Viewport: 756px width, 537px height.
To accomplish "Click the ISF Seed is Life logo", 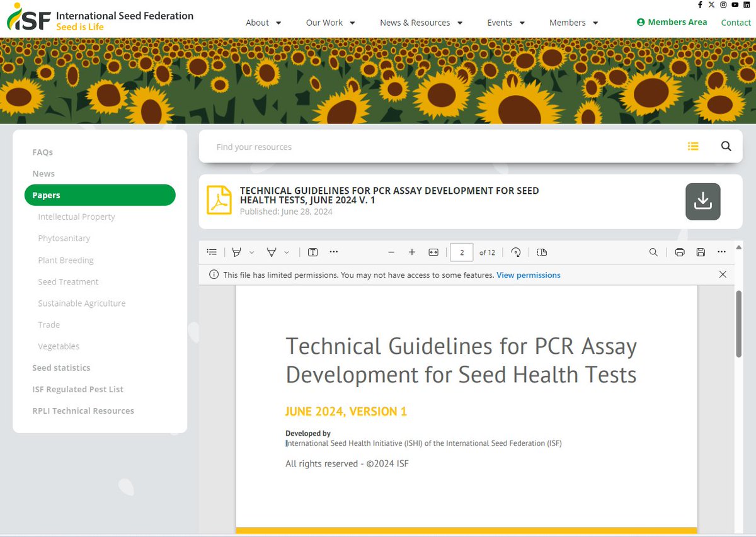I will coord(100,19).
